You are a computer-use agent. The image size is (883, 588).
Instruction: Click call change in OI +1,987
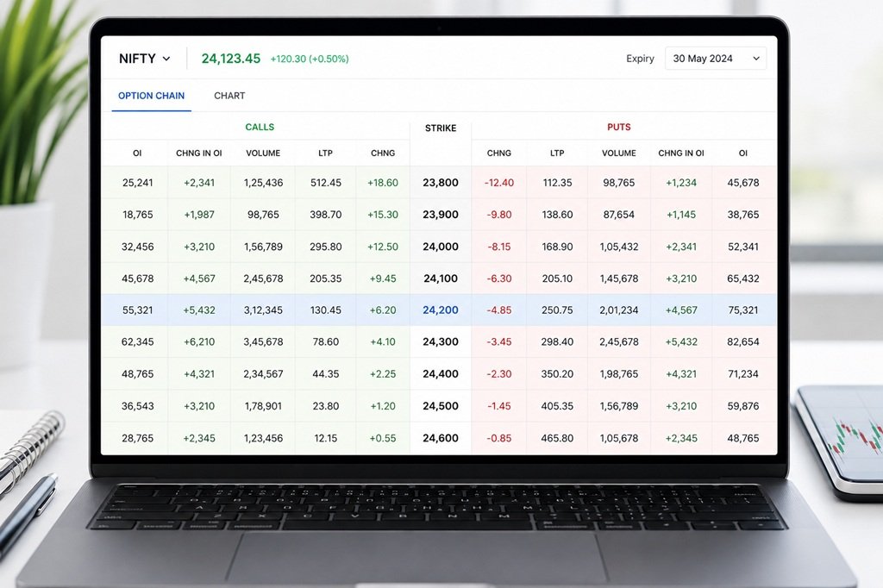pyautogui.click(x=199, y=215)
